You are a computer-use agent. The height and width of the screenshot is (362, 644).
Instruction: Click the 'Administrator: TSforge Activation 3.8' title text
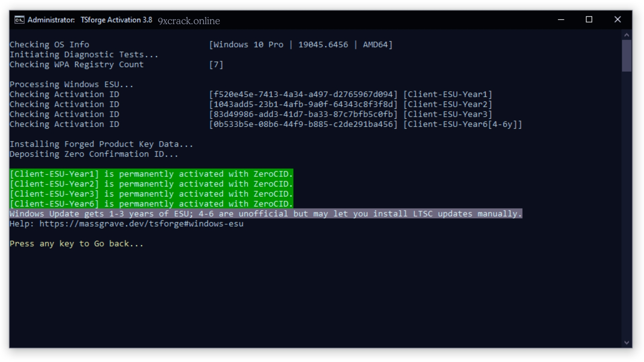pos(90,20)
